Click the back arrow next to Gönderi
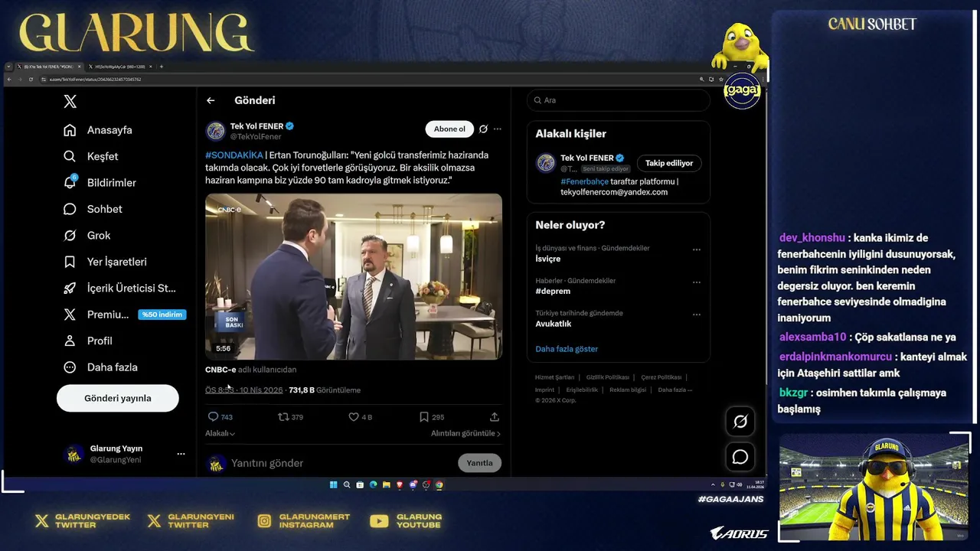Image resolution: width=980 pixels, height=551 pixels. pos(211,100)
